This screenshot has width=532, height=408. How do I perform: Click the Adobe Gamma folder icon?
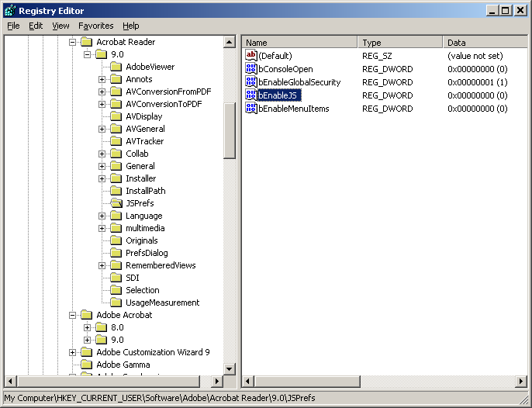point(87,365)
